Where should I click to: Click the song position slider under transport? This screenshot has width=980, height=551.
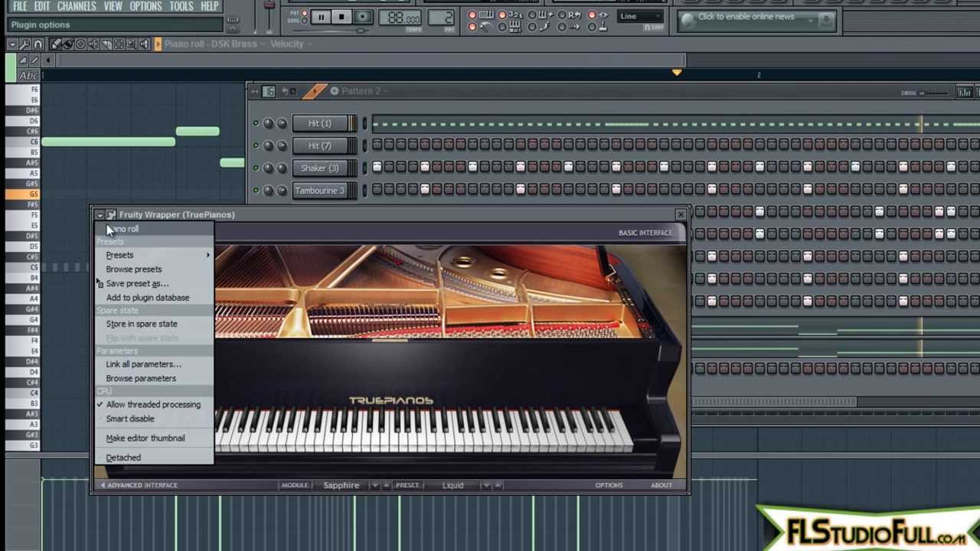(x=331, y=31)
